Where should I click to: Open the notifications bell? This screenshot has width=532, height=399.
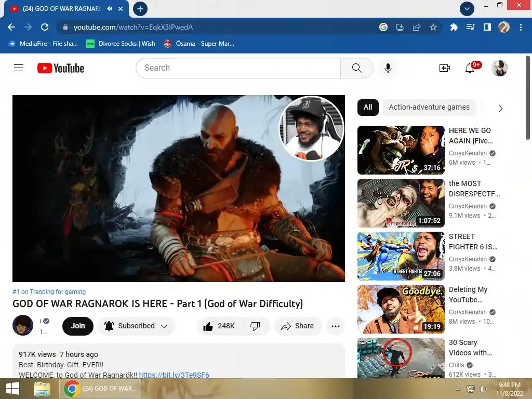pos(470,68)
